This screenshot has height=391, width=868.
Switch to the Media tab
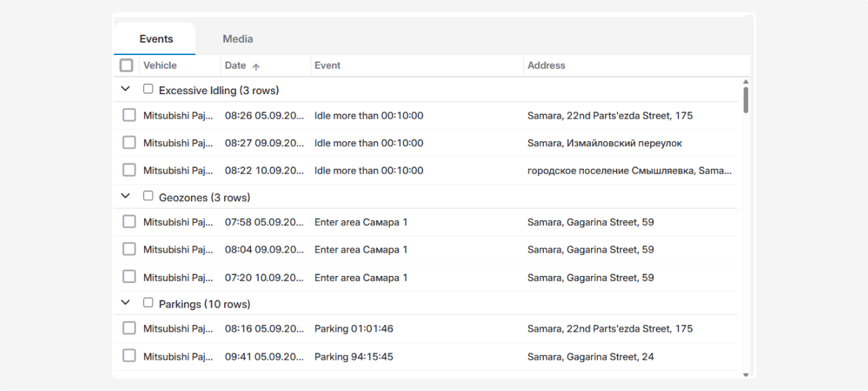237,39
